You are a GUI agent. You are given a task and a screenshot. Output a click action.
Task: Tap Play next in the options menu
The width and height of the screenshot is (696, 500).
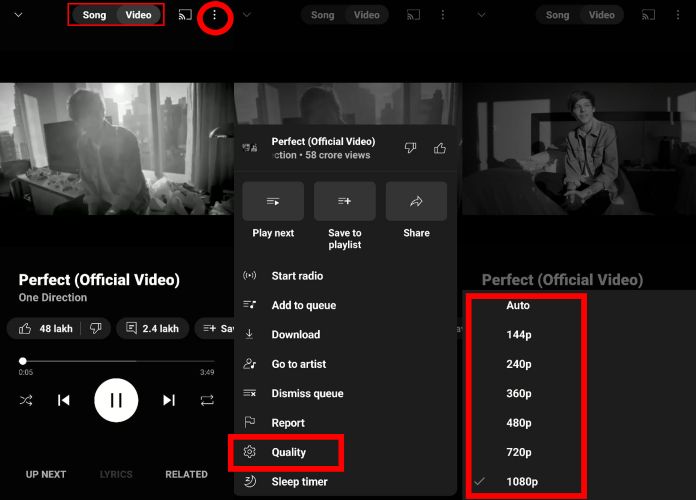pyautogui.click(x=273, y=210)
